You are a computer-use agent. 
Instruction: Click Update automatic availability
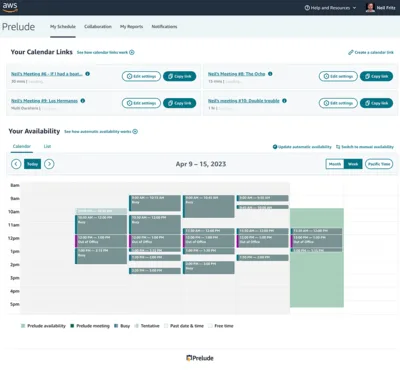(x=302, y=147)
